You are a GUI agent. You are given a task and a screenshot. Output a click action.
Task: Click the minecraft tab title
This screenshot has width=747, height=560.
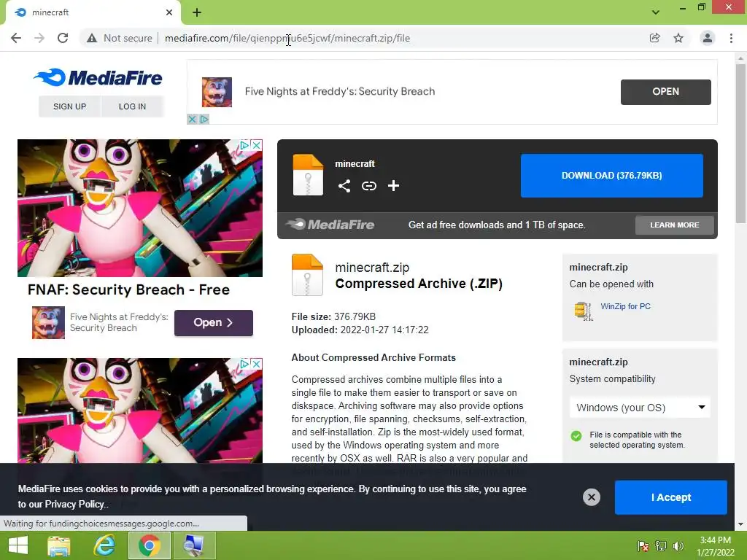50,12
